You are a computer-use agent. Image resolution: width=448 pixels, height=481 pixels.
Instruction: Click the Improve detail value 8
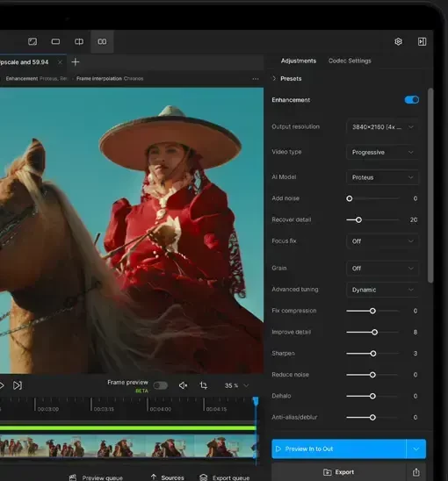point(415,332)
